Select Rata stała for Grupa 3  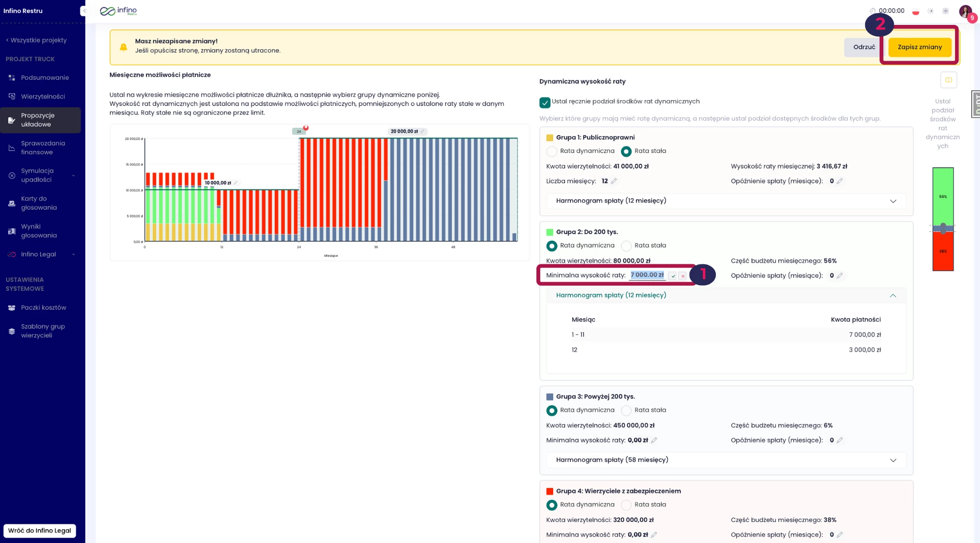point(626,410)
